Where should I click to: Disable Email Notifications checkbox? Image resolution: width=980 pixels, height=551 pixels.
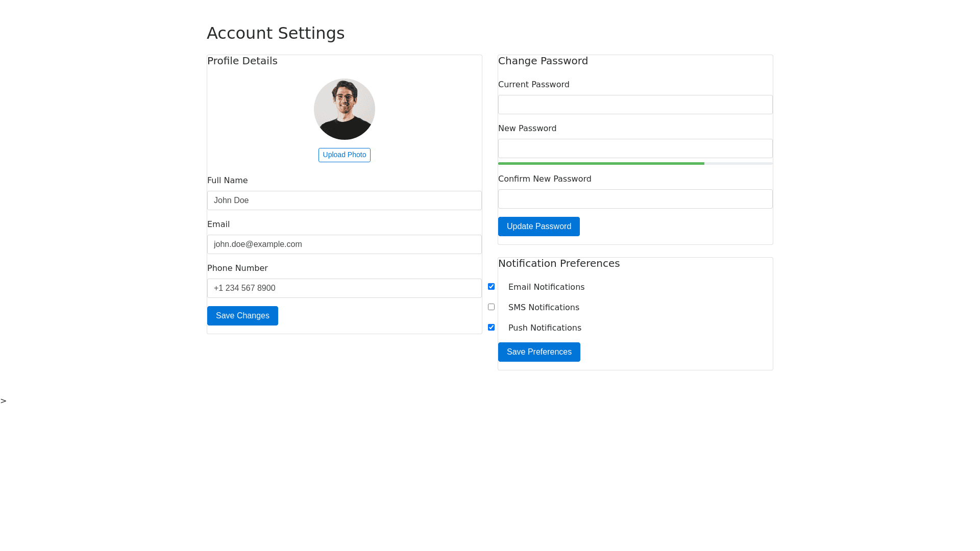click(x=491, y=287)
